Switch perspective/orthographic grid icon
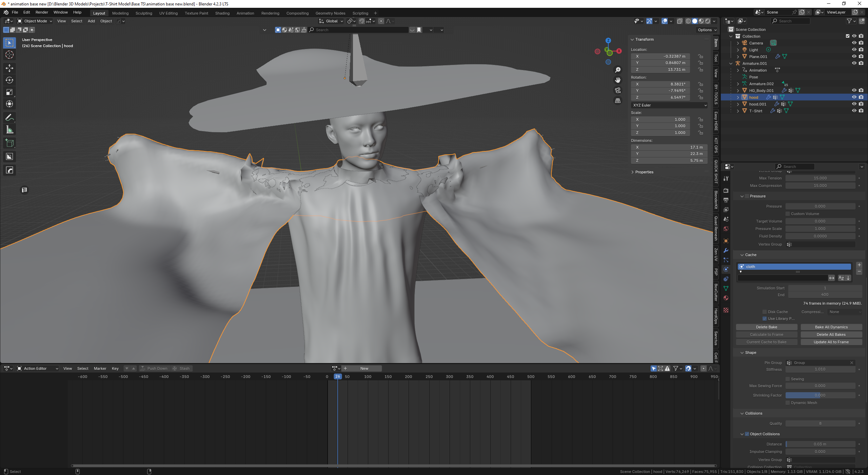The width and height of the screenshot is (868, 475). (618, 101)
